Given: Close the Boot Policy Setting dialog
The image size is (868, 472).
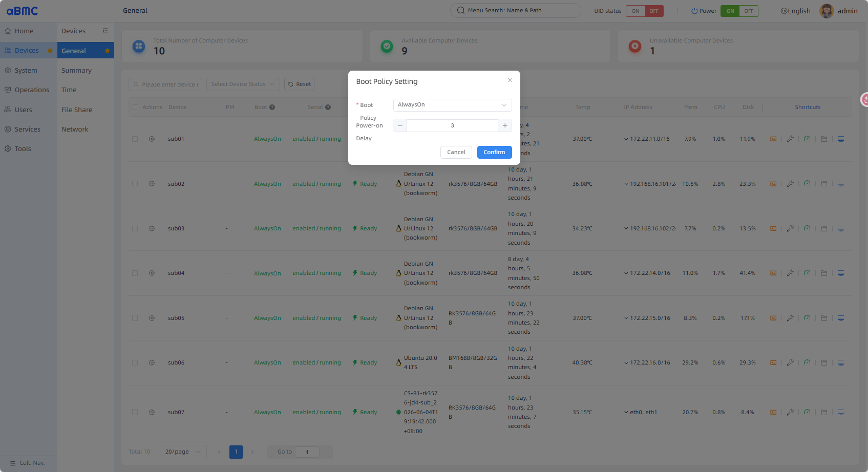Looking at the screenshot, I should (x=510, y=80).
